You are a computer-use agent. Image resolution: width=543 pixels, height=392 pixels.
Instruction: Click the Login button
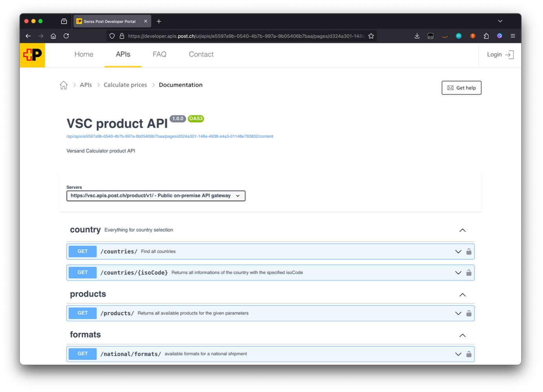coord(500,55)
